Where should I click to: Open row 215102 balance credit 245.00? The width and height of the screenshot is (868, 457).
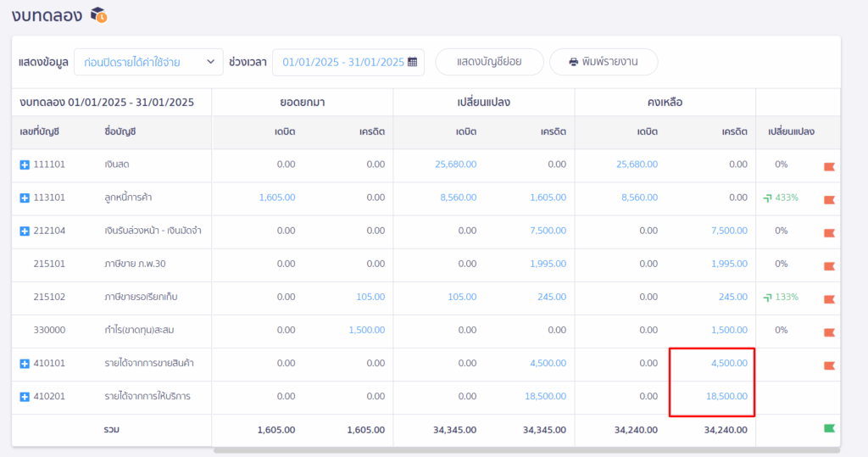tap(733, 297)
